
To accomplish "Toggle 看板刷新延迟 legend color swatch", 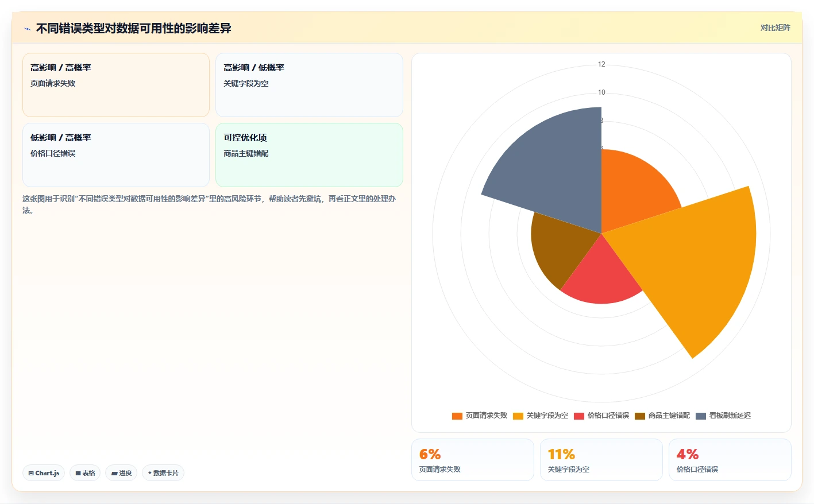I will tap(701, 416).
